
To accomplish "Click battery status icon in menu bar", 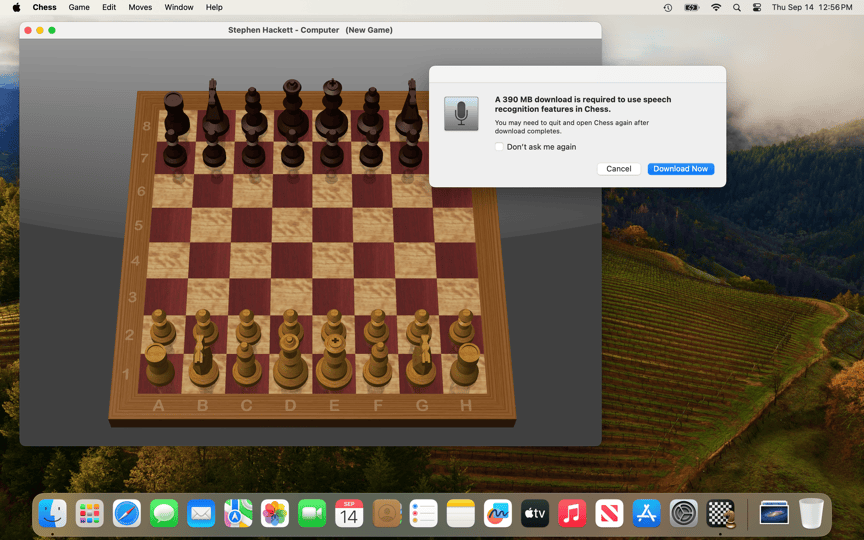I will point(692,8).
